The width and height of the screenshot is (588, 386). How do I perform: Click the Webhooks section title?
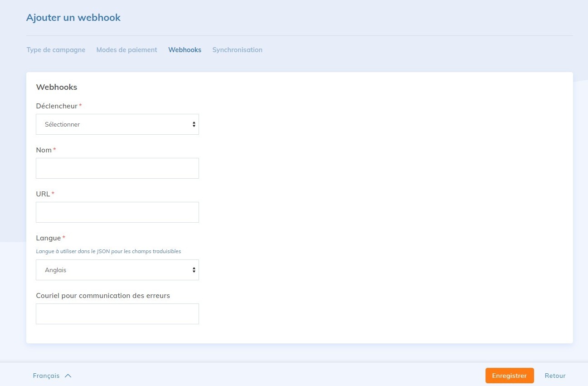point(56,87)
